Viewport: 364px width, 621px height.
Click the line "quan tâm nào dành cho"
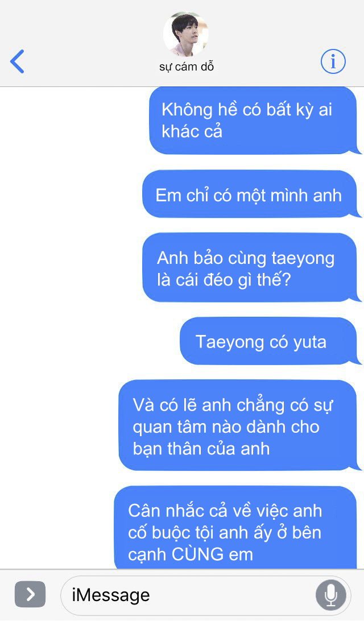(x=226, y=427)
